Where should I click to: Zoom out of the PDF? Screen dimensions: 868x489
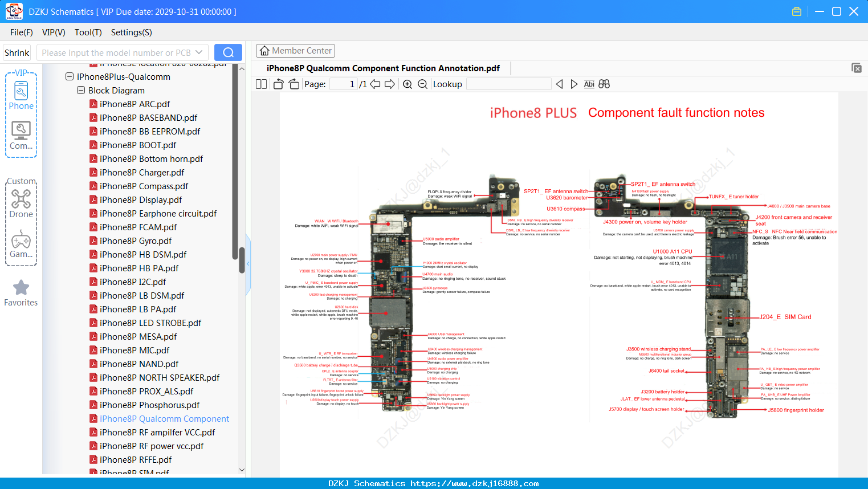pyautogui.click(x=422, y=84)
